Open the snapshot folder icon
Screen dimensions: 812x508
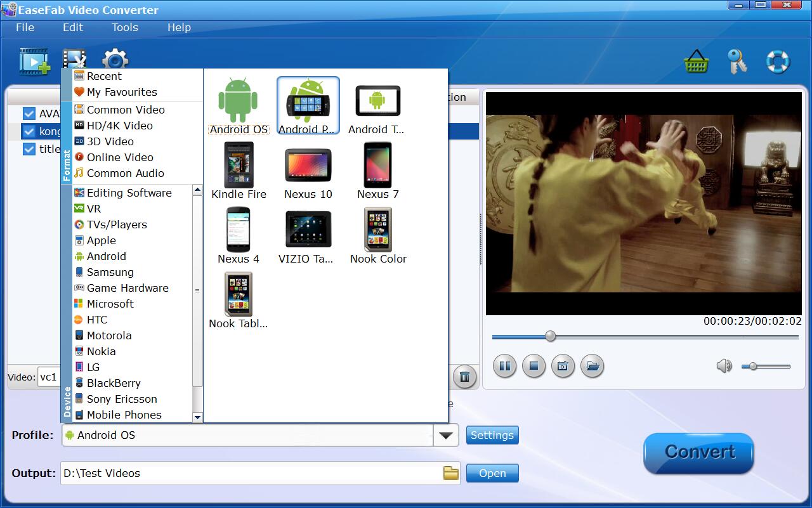tap(592, 366)
